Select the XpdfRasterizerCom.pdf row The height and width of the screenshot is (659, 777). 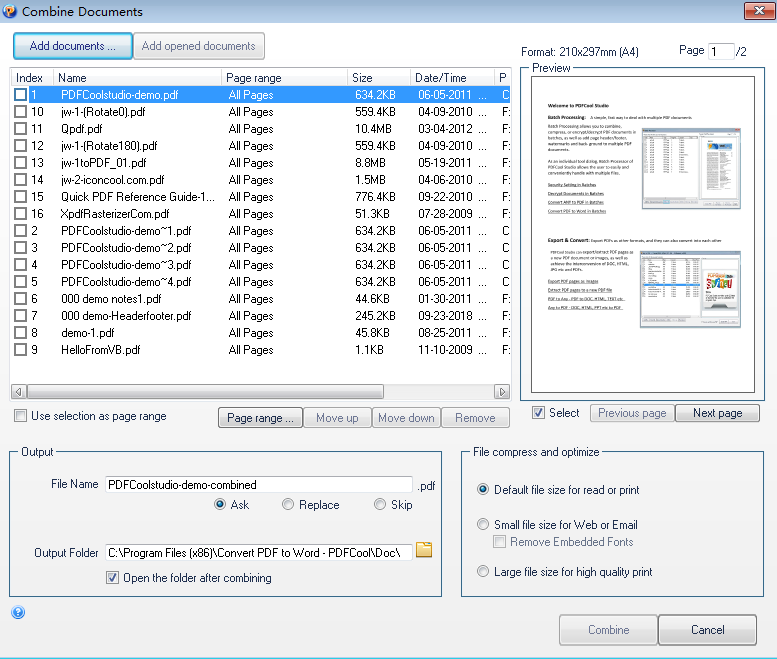point(261,214)
